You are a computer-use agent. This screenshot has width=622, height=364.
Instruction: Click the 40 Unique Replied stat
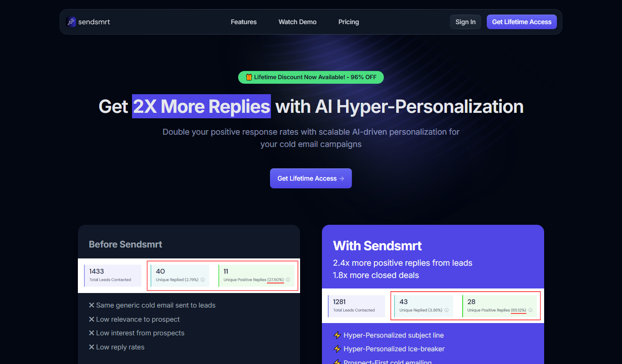click(180, 275)
